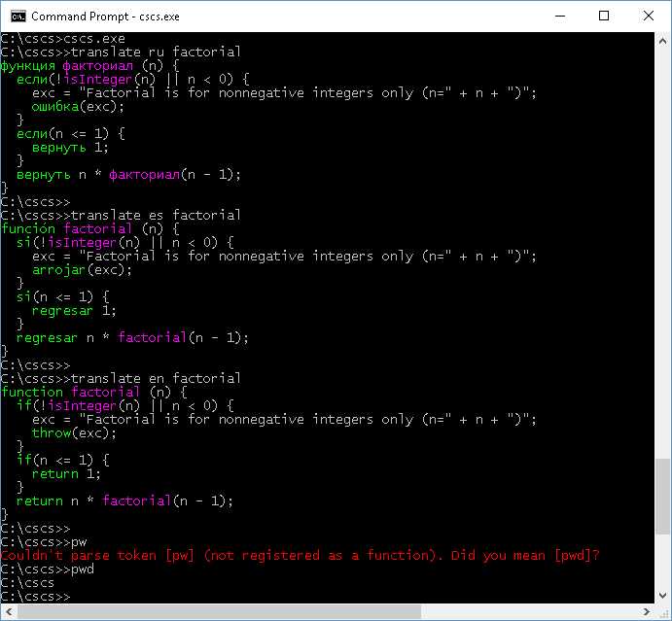Maximize the Command Prompt window
This screenshot has height=621, width=672.
coord(604,17)
